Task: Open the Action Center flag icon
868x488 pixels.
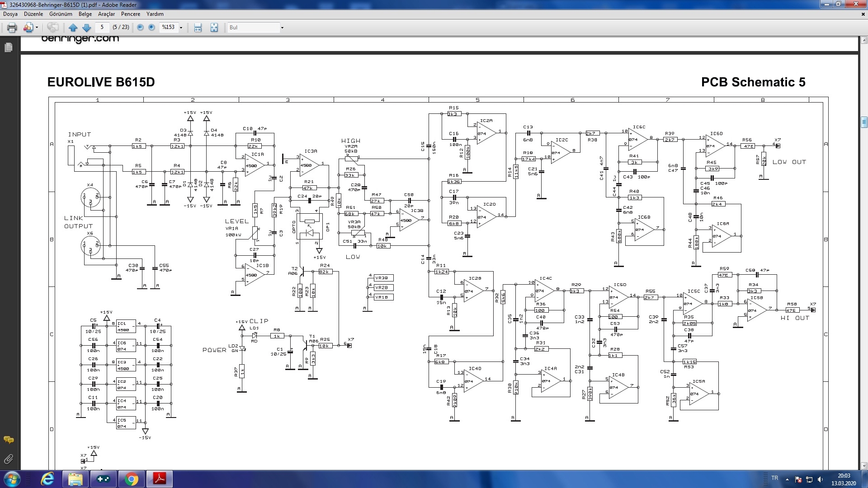Action: tap(798, 479)
